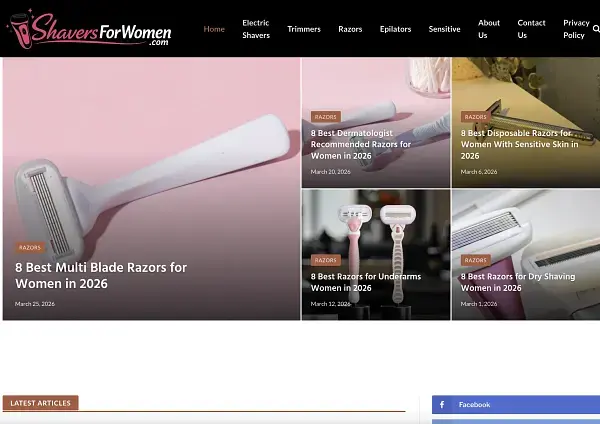Click the search magnifier icon in header
Image resolution: width=600 pixels, height=424 pixels.
(x=596, y=29)
